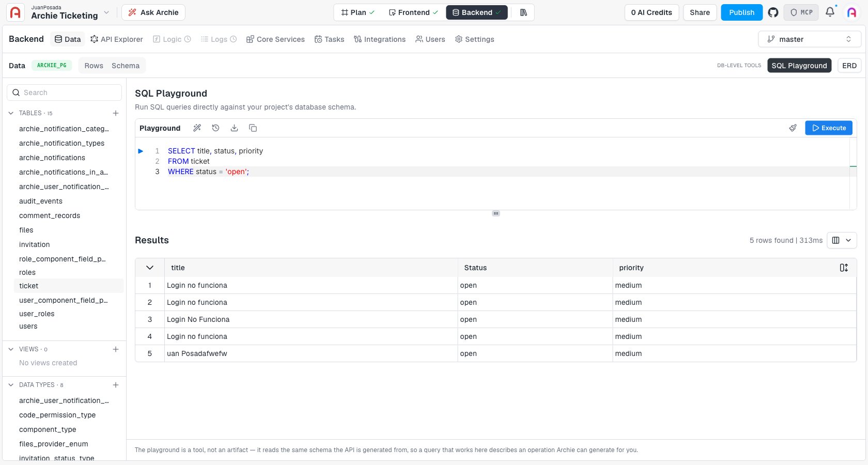This screenshot has height=465, width=868.
Task: Switch to the Schema view
Action: 126,66
